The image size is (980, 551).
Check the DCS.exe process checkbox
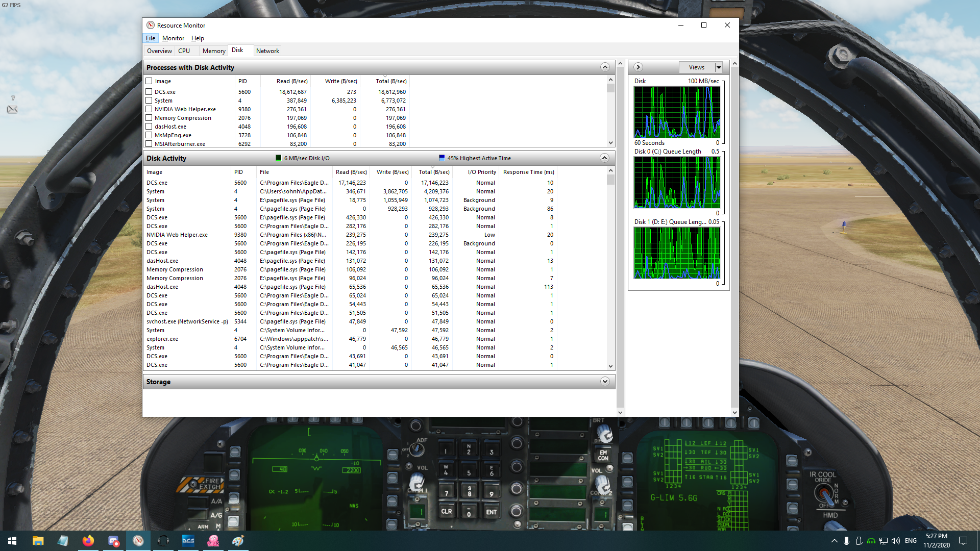(149, 92)
